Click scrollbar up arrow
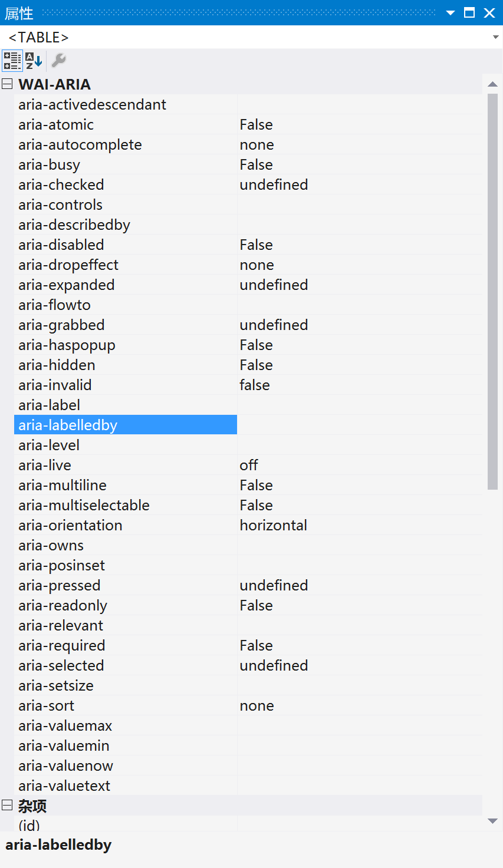Screen dimensions: 503x868 click(493, 84)
